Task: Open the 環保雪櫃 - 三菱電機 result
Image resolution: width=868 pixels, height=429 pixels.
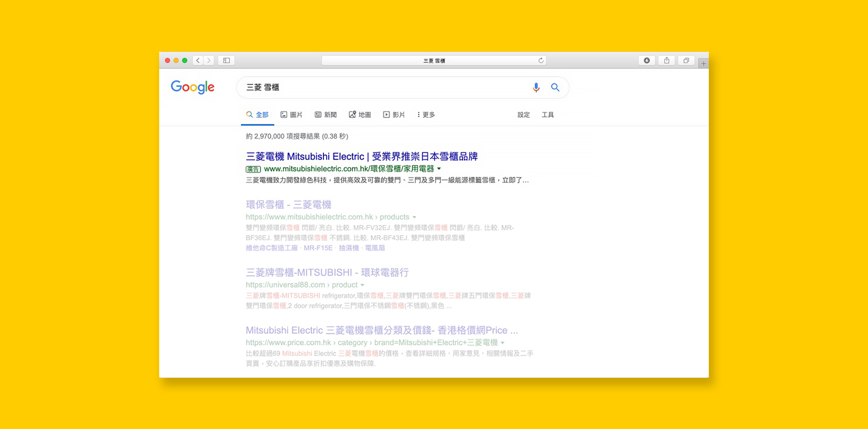Action: coord(288,205)
